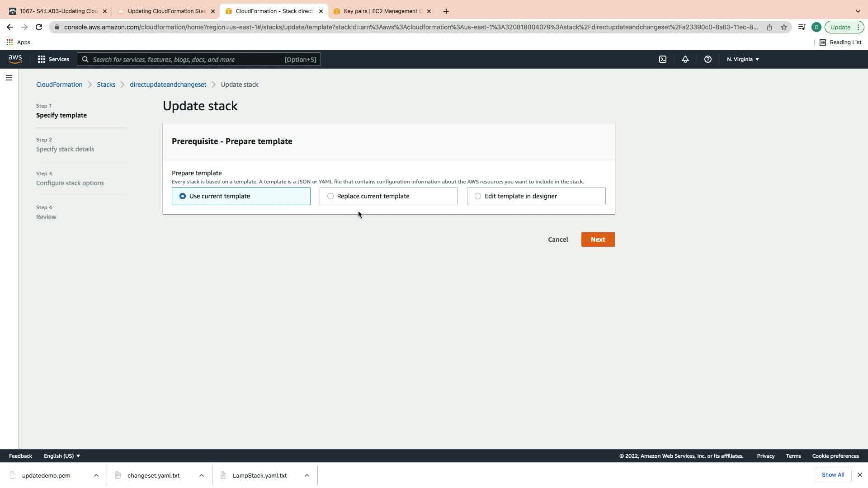This screenshot has width=868, height=488.
Task: Expand the left hamburger navigation menu
Action: pos(9,78)
